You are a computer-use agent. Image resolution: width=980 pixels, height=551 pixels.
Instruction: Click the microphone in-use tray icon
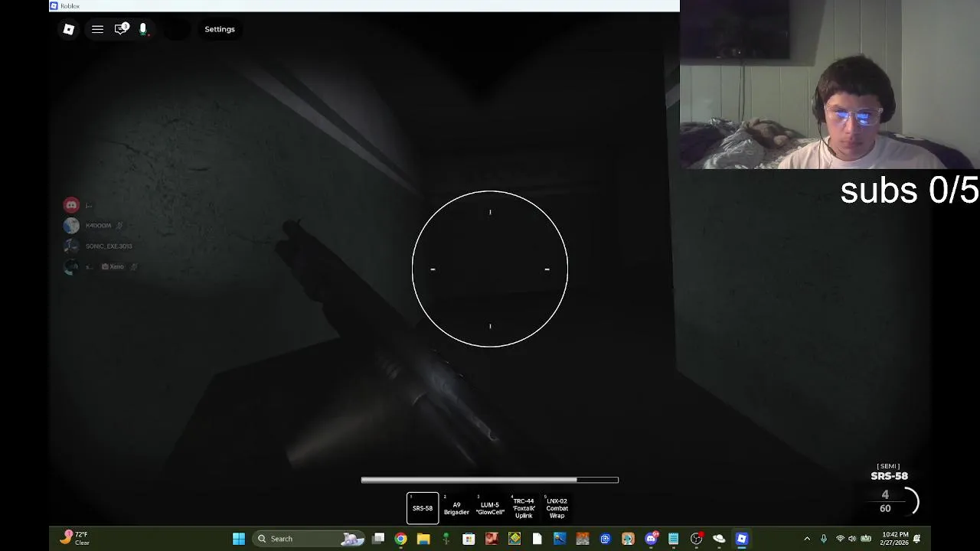tap(824, 539)
